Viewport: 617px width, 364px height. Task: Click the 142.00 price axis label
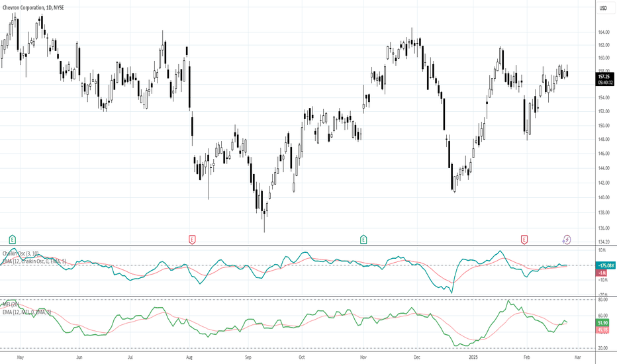(604, 183)
